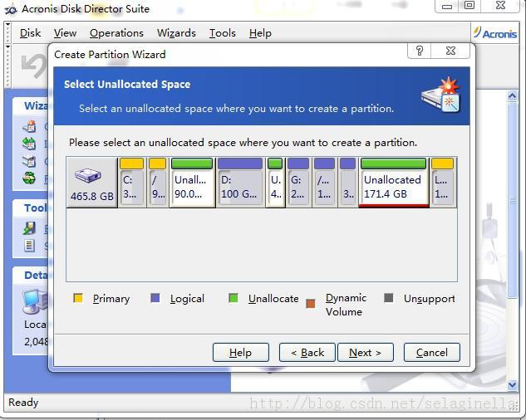Proceed with the Next button

[366, 352]
